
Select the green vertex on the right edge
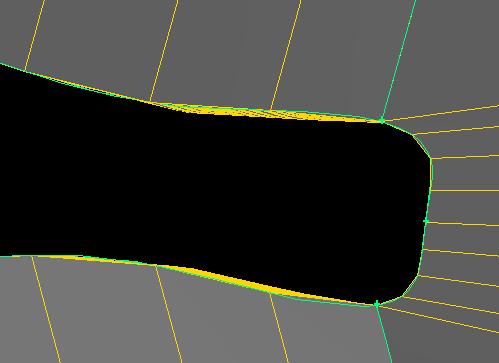coord(426,221)
